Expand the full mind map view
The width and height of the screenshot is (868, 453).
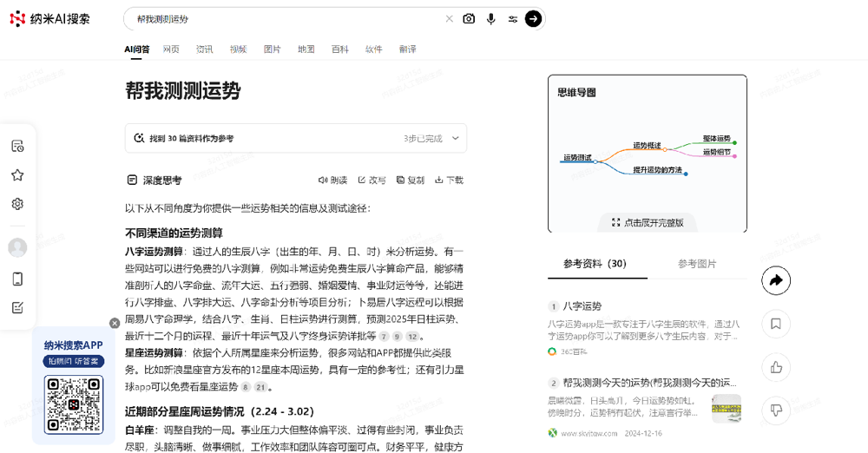pos(648,222)
